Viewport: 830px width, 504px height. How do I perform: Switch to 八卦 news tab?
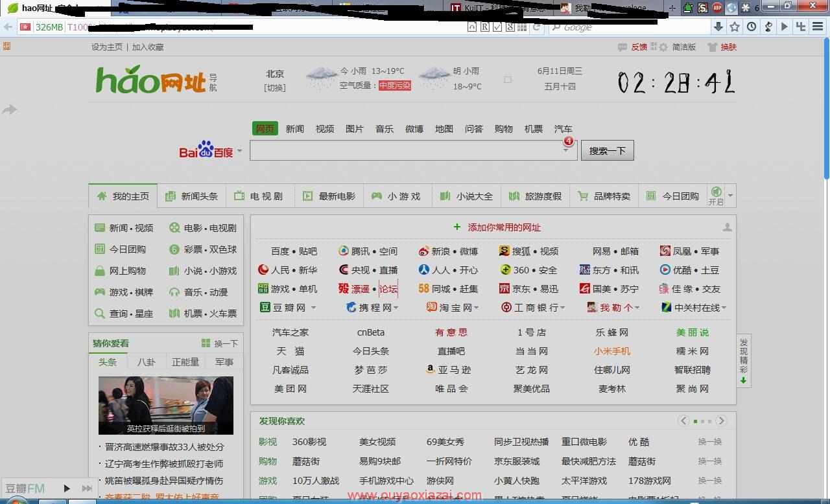(x=147, y=361)
